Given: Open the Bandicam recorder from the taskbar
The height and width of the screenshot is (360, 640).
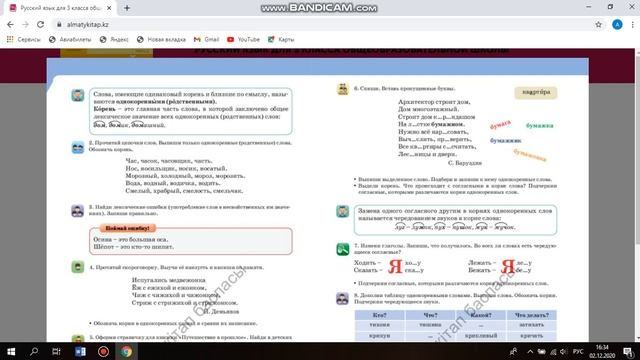Looking at the screenshot, I should point(103,351).
